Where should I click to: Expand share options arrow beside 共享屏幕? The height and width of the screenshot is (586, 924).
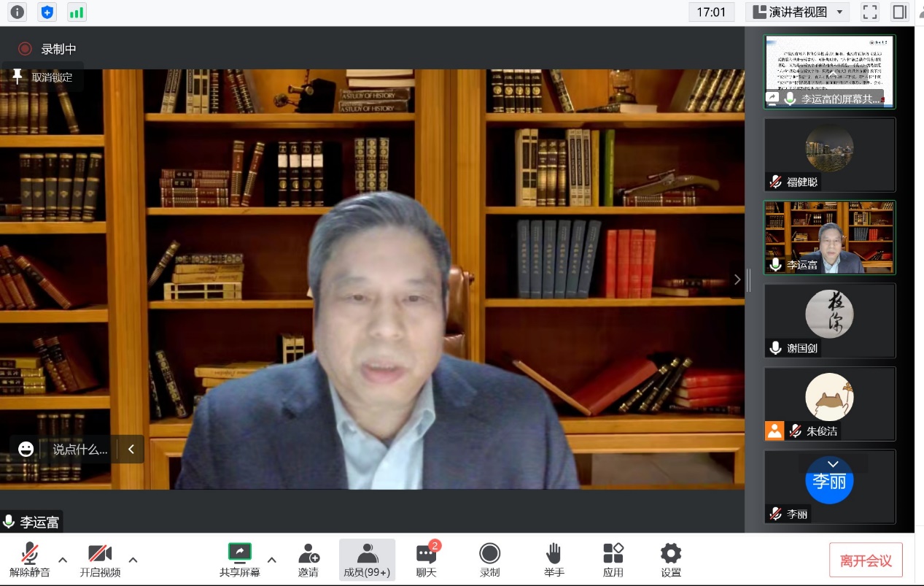272,560
